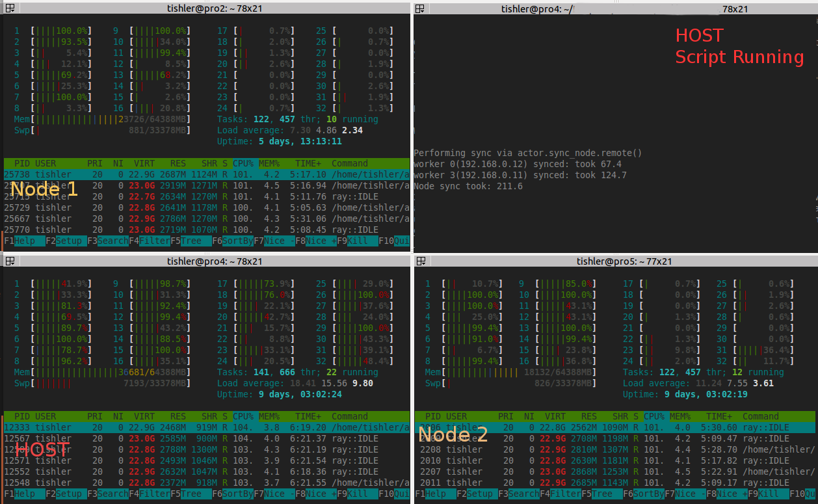This screenshot has height=504, width=818.
Task: Sort by CPU% column in the pro2 htop
Action: 244,163
